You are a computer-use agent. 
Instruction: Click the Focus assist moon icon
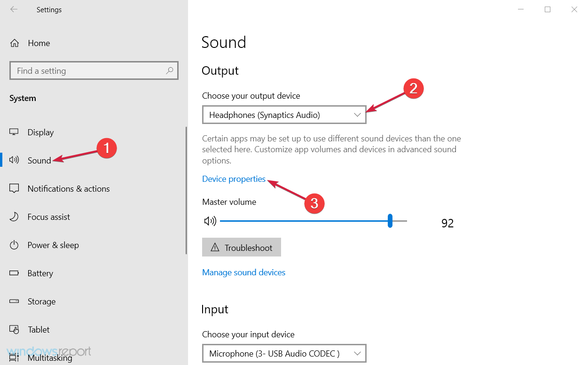[15, 217]
